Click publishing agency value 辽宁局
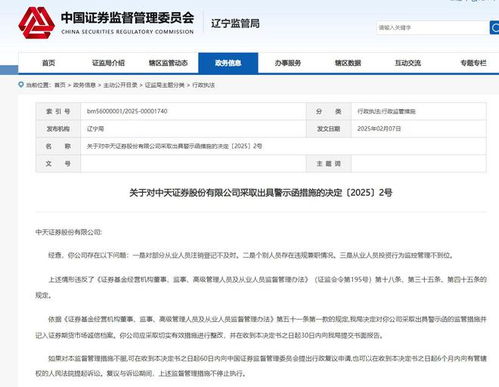 pos(95,128)
